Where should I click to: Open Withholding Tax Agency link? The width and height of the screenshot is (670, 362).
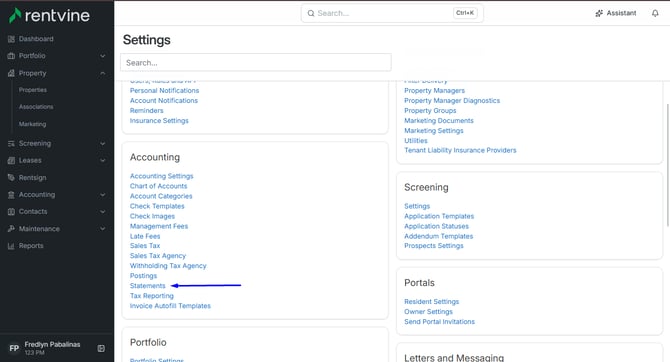pyautogui.click(x=168, y=266)
